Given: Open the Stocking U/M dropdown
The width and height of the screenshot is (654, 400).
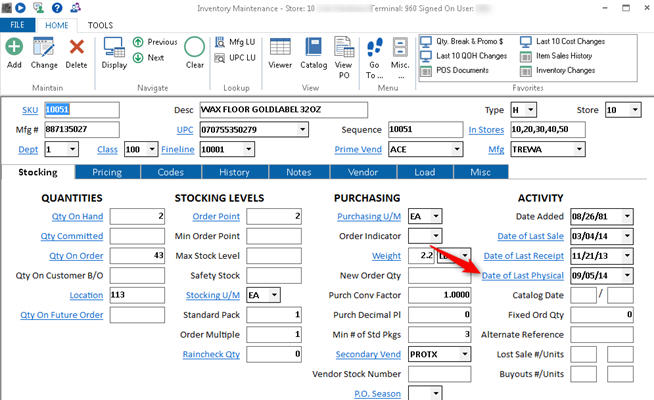Looking at the screenshot, I should [x=274, y=295].
